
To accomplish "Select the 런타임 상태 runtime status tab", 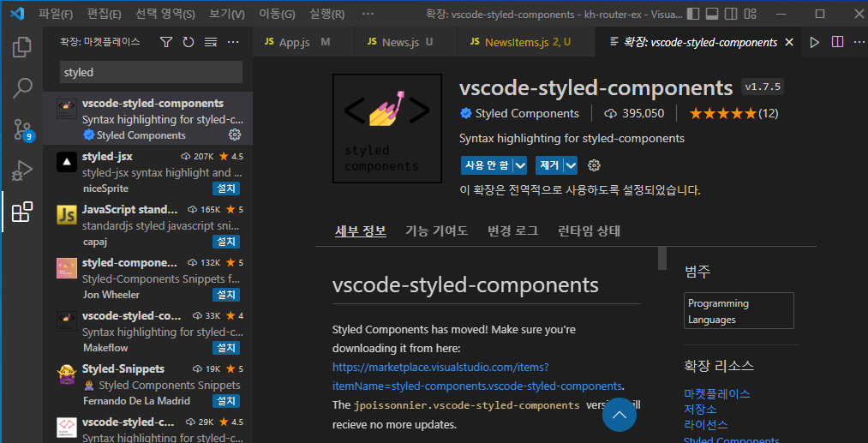I will (589, 230).
